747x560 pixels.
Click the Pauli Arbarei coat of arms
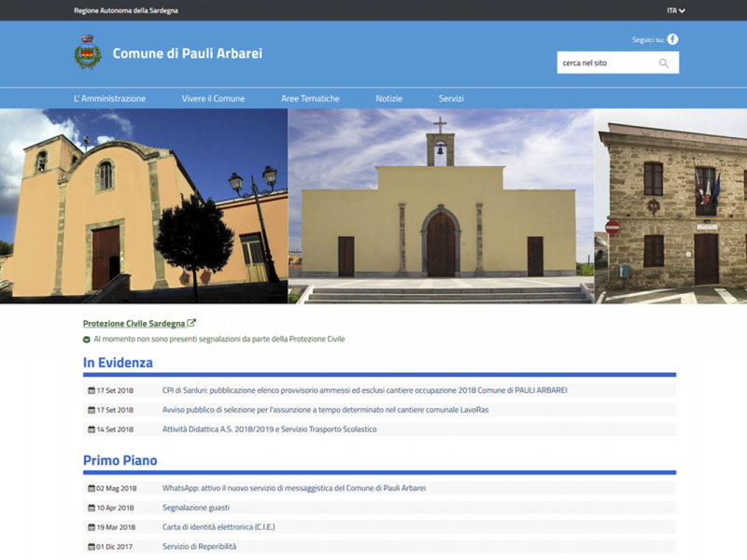(x=88, y=52)
